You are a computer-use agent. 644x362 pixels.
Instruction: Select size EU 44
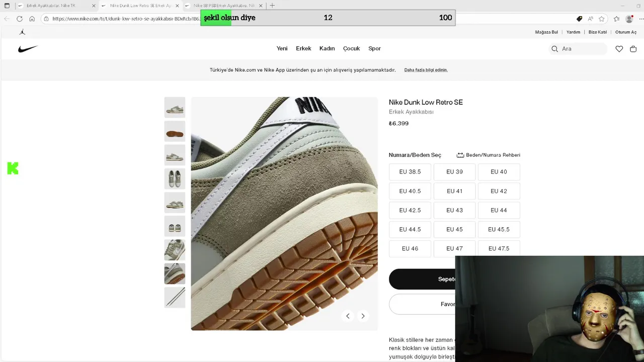point(499,210)
